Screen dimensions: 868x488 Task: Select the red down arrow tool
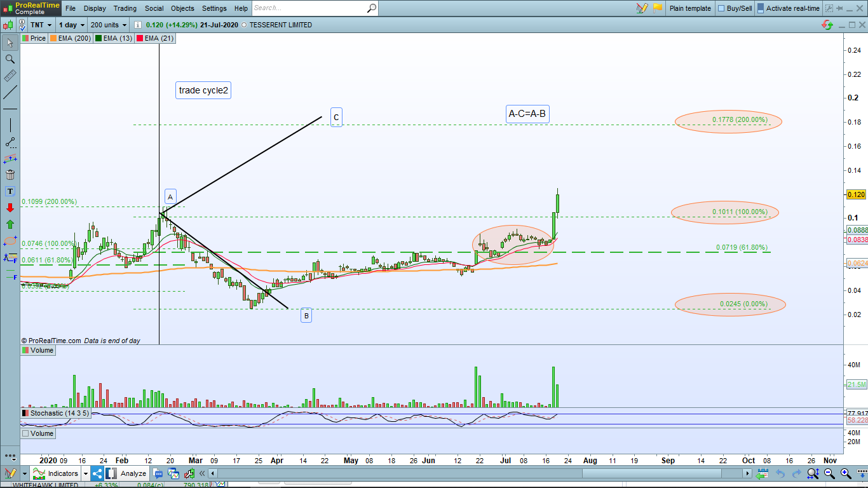click(10, 208)
